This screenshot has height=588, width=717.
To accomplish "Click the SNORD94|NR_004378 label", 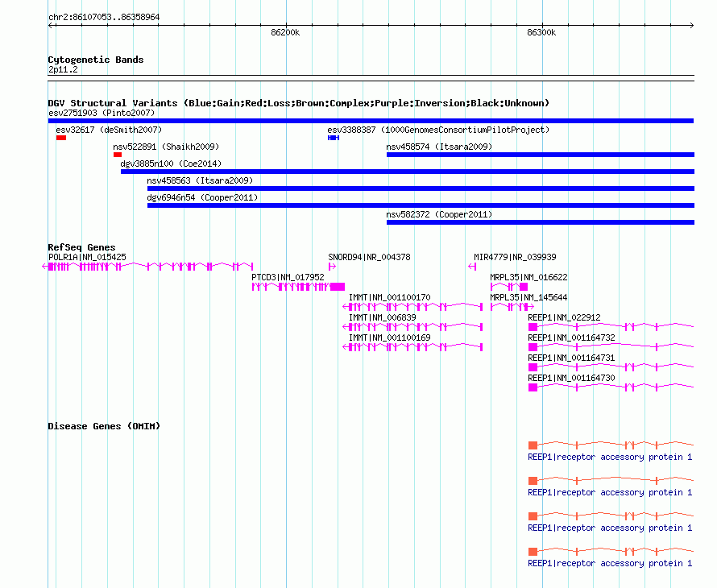I will (x=369, y=258).
